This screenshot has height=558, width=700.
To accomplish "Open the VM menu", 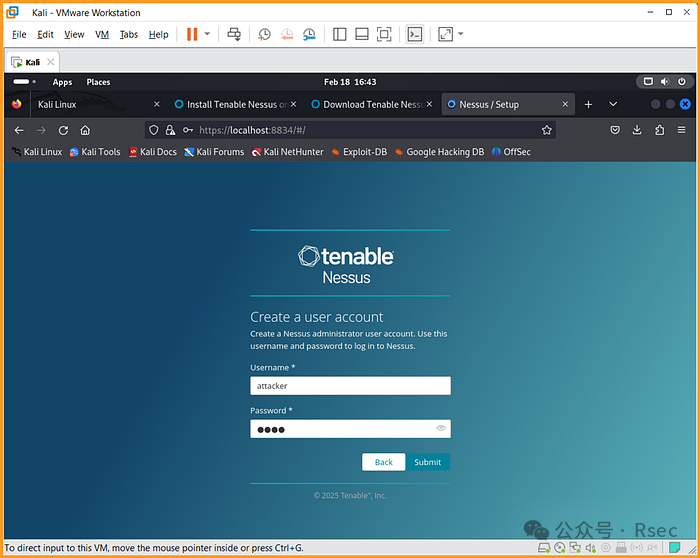I will point(102,34).
